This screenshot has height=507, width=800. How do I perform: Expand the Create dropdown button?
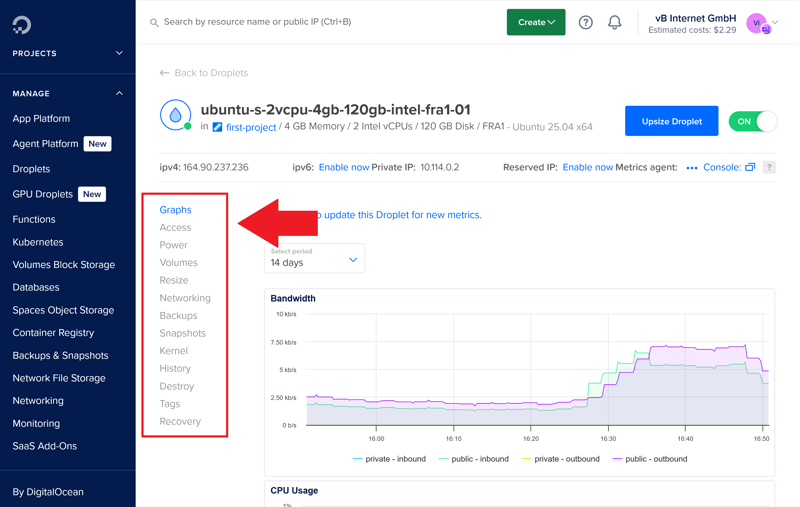536,22
